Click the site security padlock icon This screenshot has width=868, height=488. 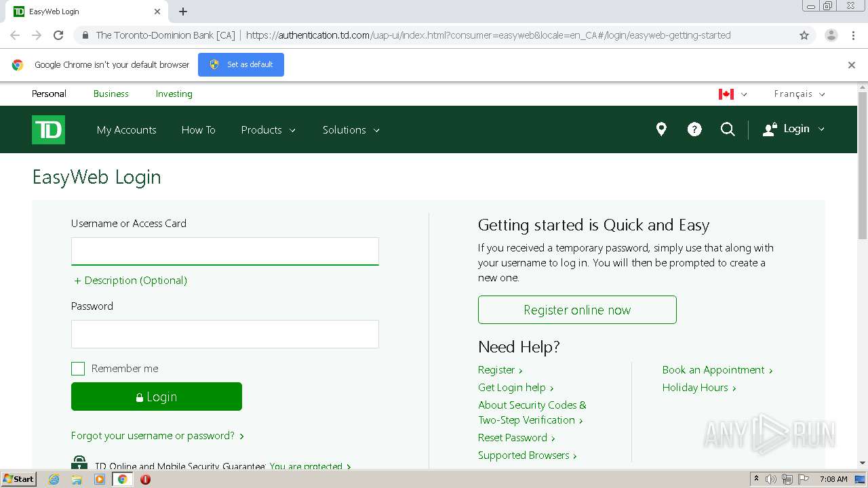point(85,35)
